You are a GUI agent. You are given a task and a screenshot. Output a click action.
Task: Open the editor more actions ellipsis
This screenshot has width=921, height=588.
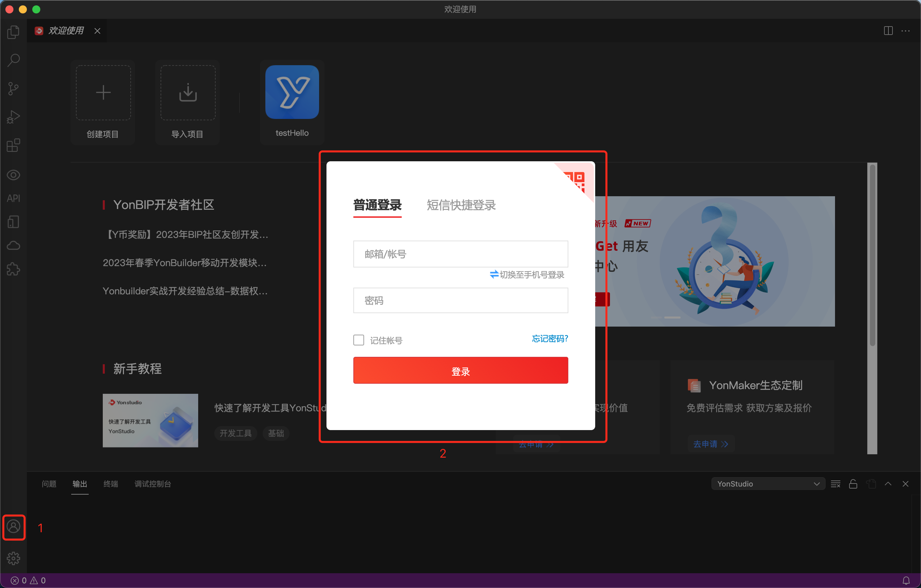(905, 31)
